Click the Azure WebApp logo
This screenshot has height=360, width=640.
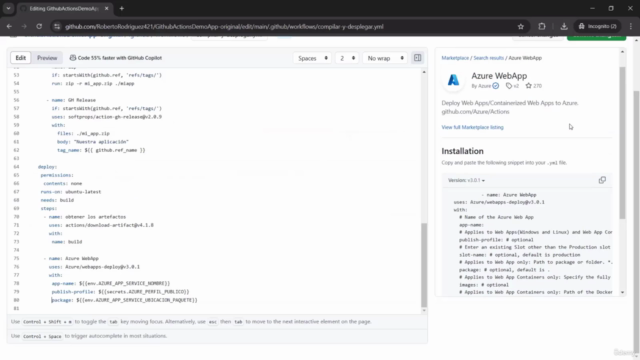(x=453, y=80)
